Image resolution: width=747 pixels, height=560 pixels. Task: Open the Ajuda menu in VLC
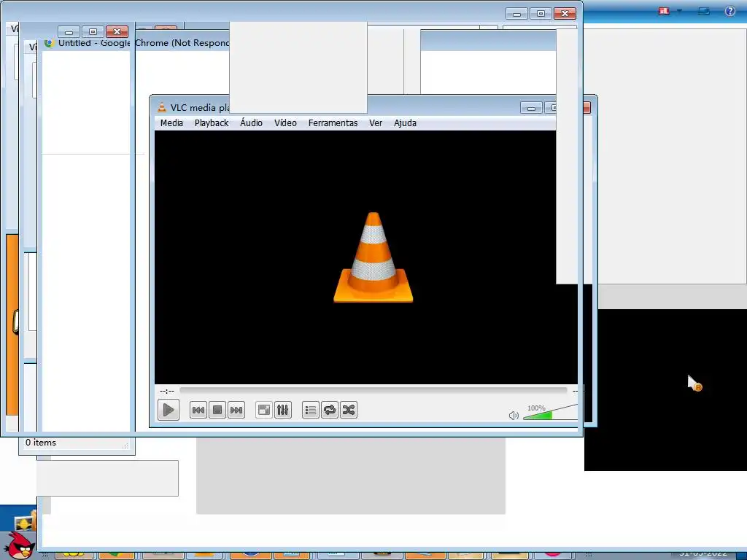405,122
